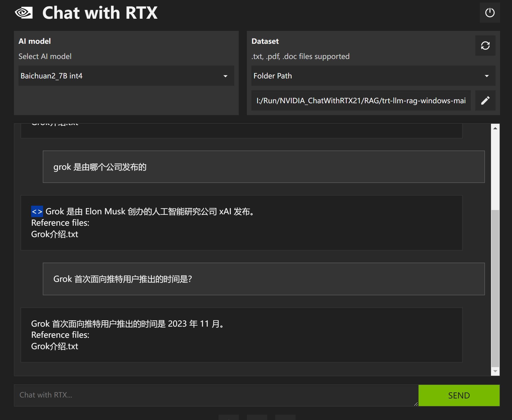Screen dimensions: 512x420
Task: Click the power shutdown icon
Action: 490,13
